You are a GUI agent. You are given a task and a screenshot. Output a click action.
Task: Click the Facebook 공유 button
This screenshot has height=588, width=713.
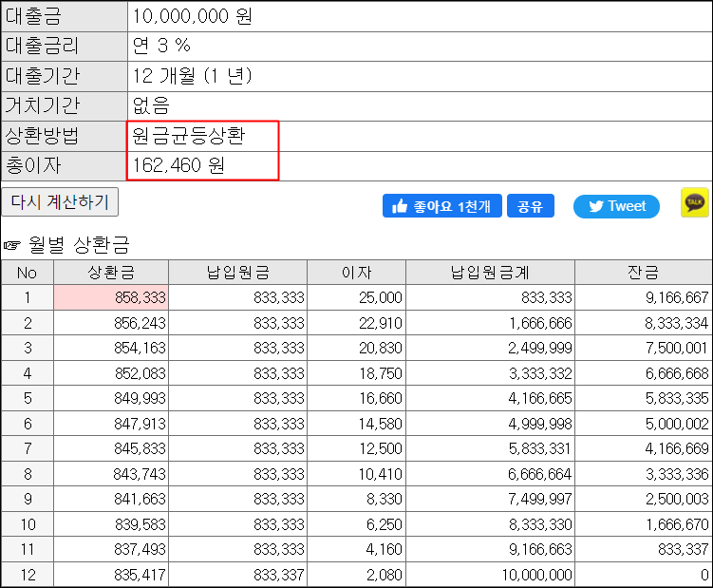point(530,206)
